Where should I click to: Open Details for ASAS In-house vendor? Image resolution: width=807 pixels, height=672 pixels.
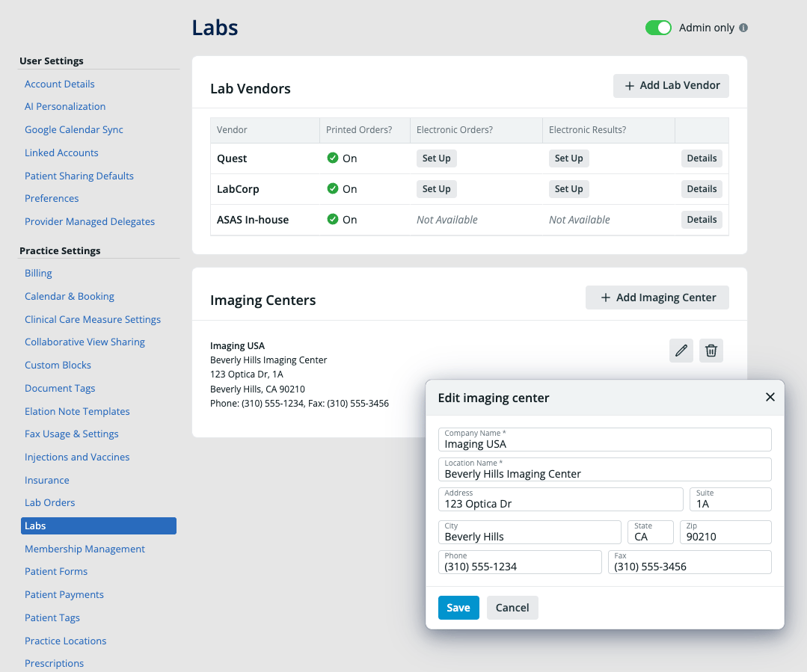[702, 220]
